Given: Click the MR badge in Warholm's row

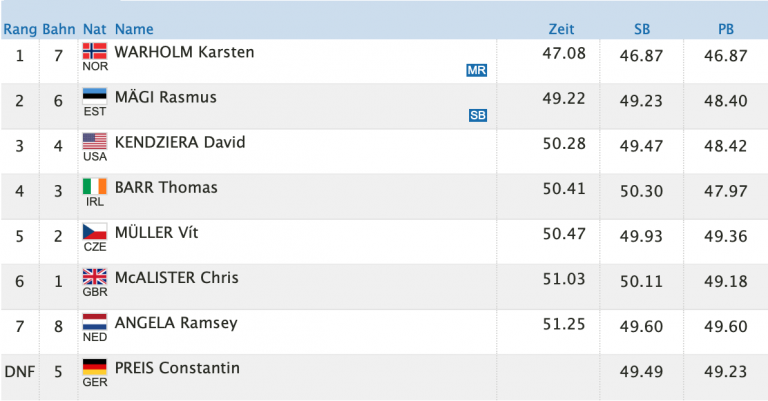Looking at the screenshot, I should 477,70.
